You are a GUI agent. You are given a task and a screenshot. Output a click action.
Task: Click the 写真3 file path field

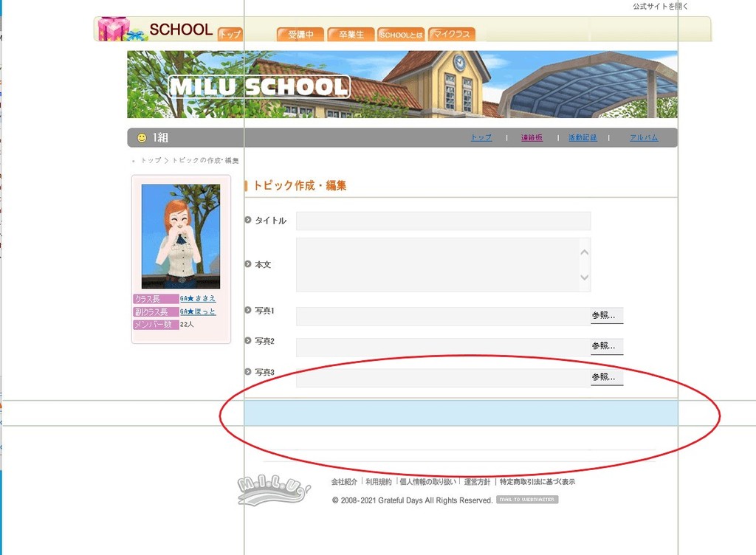[x=443, y=378]
